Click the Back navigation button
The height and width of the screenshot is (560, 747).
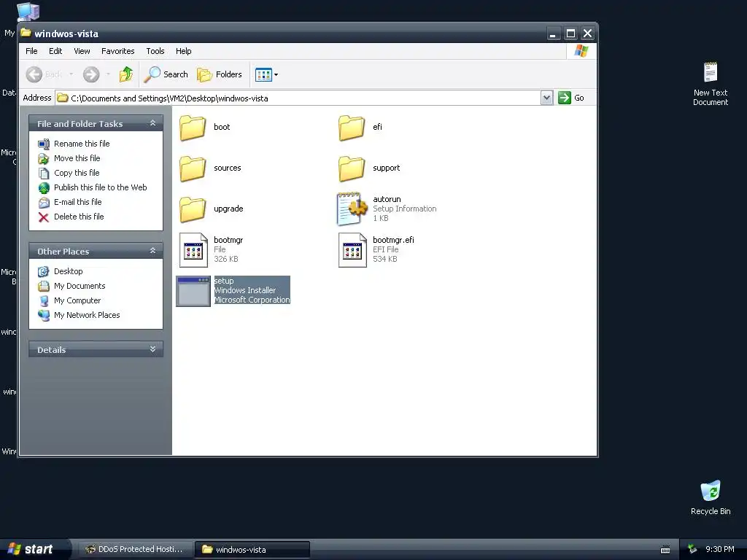point(44,74)
